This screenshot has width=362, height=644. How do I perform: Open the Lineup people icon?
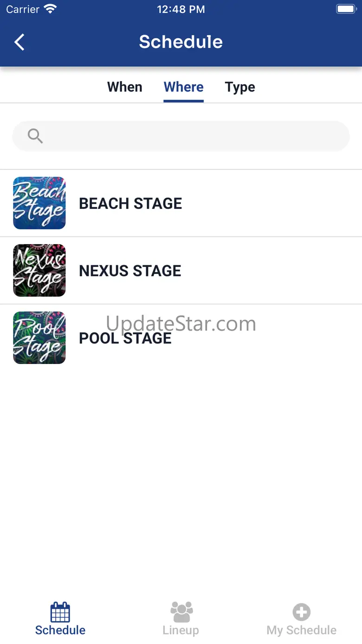point(181,612)
